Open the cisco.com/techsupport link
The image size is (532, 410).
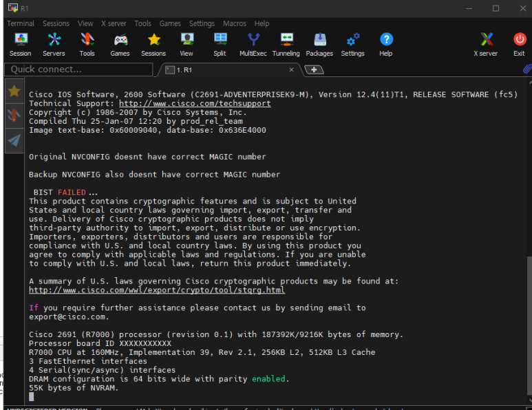point(195,103)
